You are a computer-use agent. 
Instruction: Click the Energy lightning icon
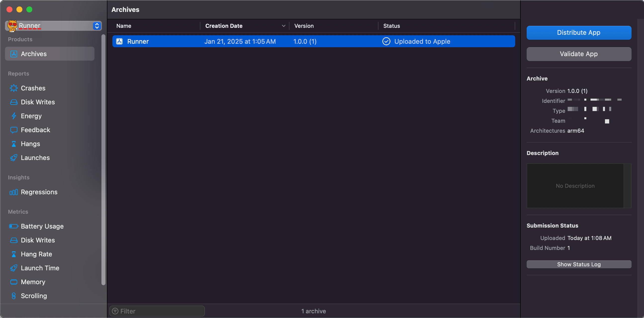[x=14, y=116]
